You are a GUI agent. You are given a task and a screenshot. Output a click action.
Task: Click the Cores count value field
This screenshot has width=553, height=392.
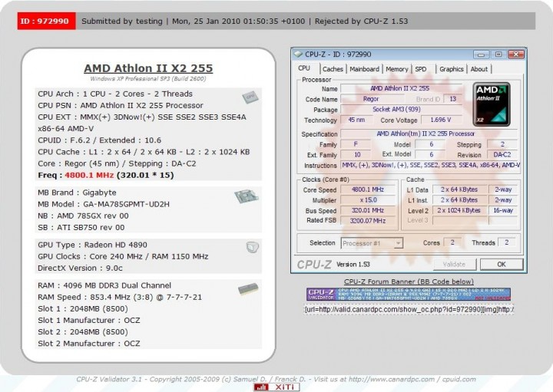click(x=452, y=242)
